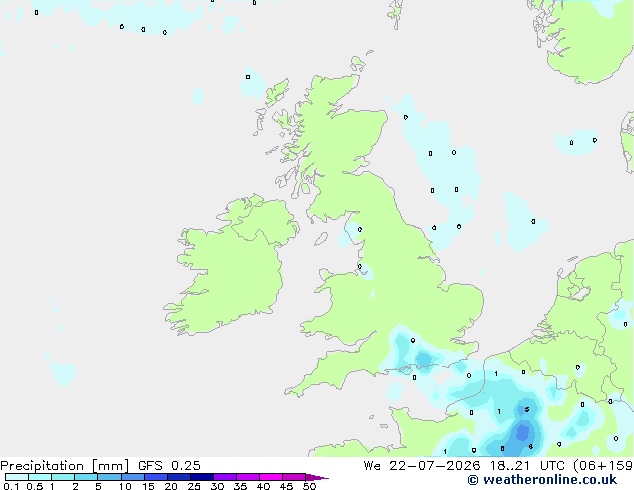Screen dimensions: 634x490
Task: Select the 20–25 mm legend swatch
Action: click(178, 477)
